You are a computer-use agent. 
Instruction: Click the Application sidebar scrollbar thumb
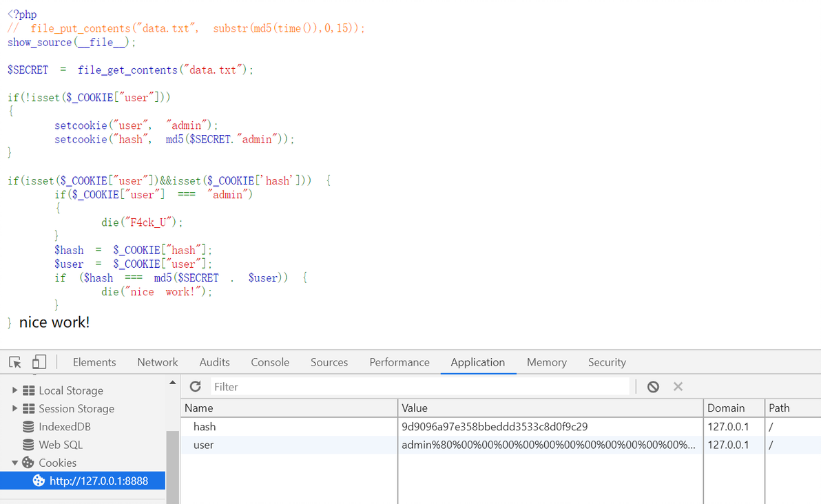coord(172,467)
